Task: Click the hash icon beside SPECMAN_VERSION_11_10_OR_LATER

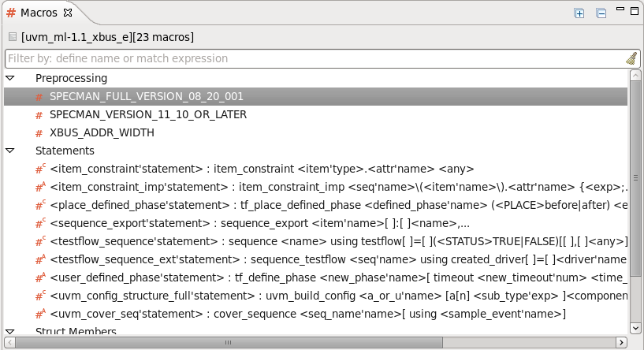Action: click(x=39, y=115)
